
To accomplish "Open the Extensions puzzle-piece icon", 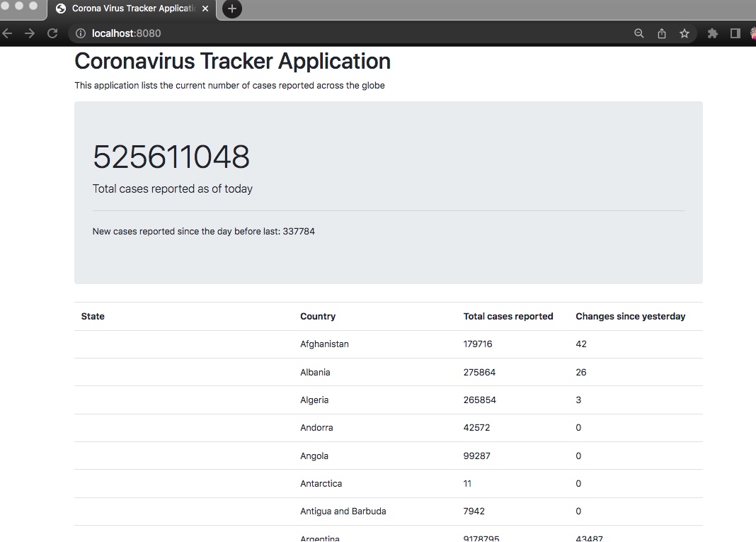I will (x=712, y=33).
